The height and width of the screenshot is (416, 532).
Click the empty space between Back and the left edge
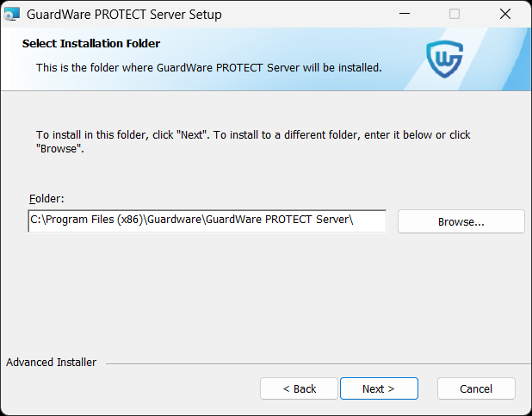(129, 388)
